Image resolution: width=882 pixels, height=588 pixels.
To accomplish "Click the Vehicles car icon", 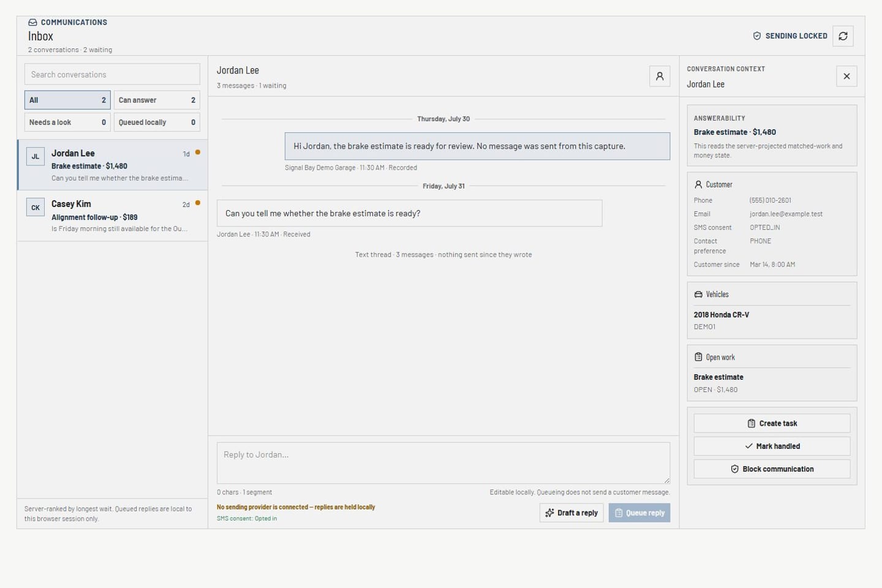I will tap(698, 295).
